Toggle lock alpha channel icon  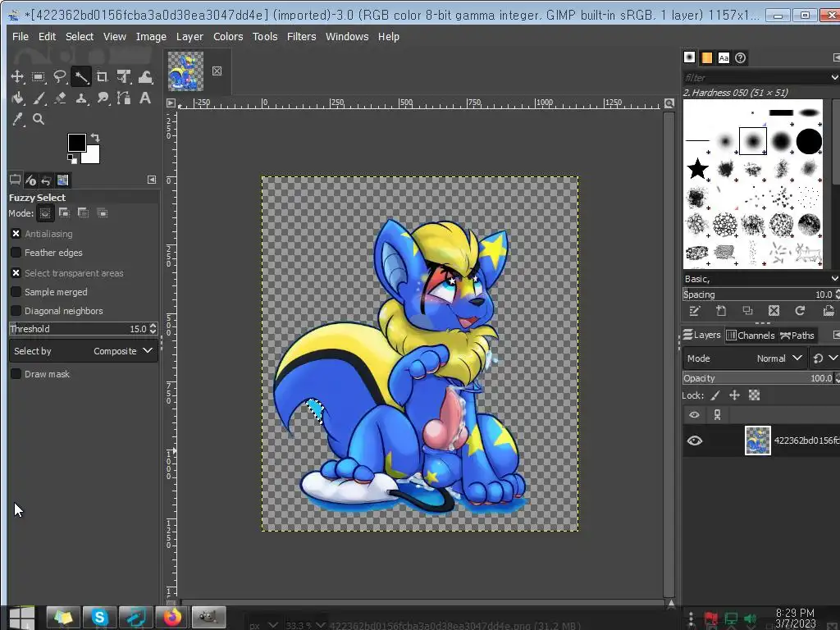[x=755, y=395]
